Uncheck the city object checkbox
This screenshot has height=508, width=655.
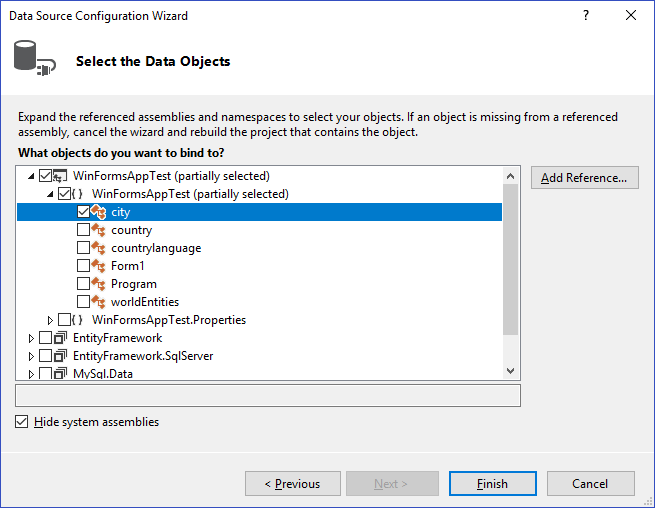pos(83,212)
